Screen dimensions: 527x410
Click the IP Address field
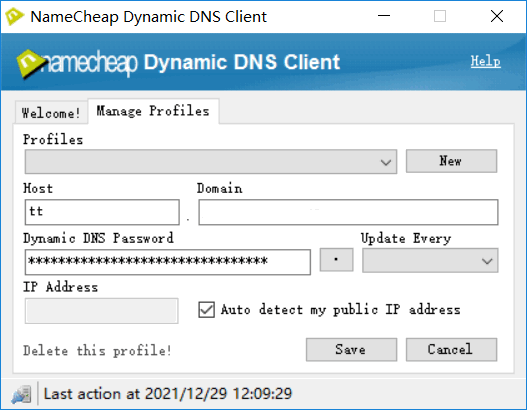pyautogui.click(x=102, y=311)
